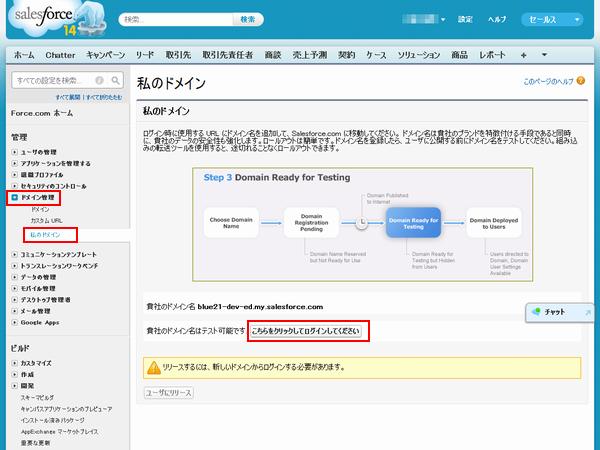Screen dimensions: 600x450
Task: Open スキーマビルダ in the sidebar
Action: coord(37,398)
